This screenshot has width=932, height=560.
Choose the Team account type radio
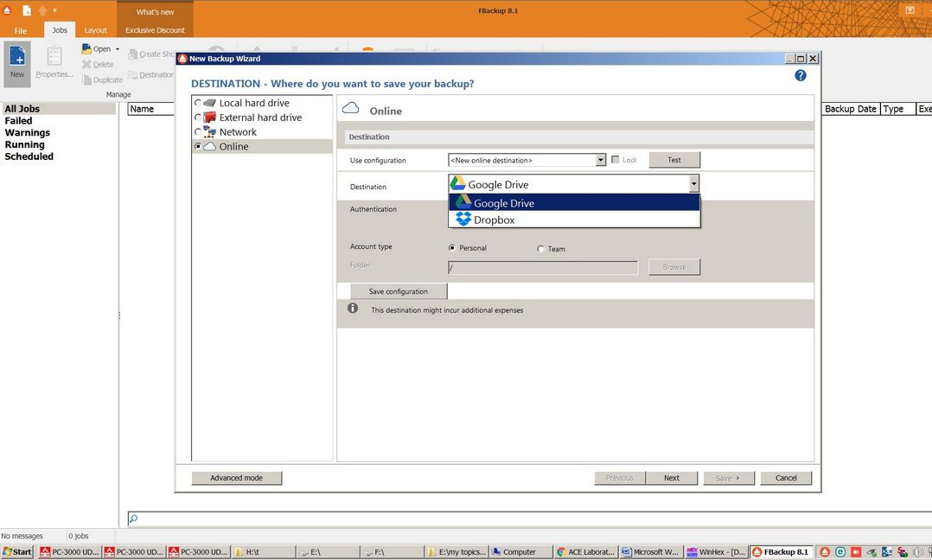click(540, 249)
